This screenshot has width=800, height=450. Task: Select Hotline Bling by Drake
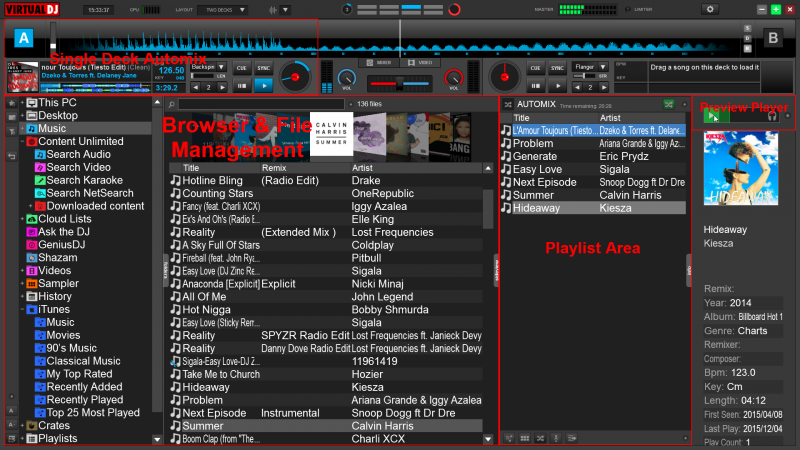coord(326,181)
